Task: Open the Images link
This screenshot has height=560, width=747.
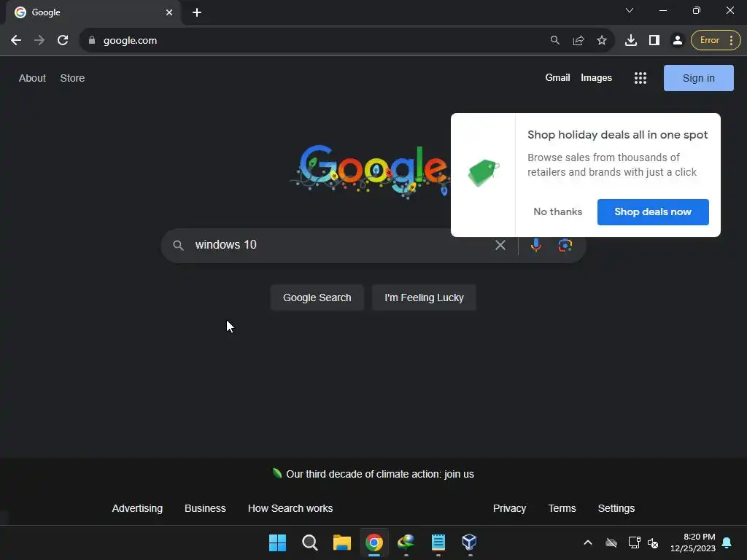Action: (x=596, y=77)
